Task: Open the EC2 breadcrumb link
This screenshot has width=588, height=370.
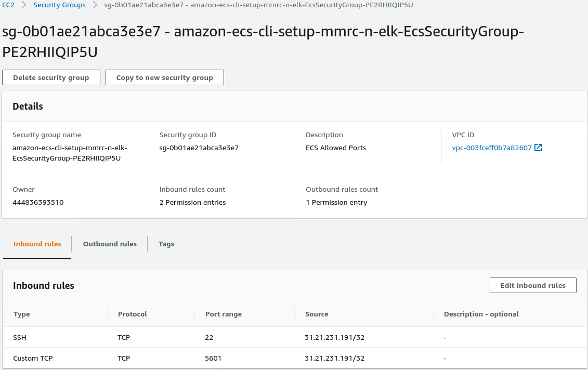Action: [x=8, y=5]
